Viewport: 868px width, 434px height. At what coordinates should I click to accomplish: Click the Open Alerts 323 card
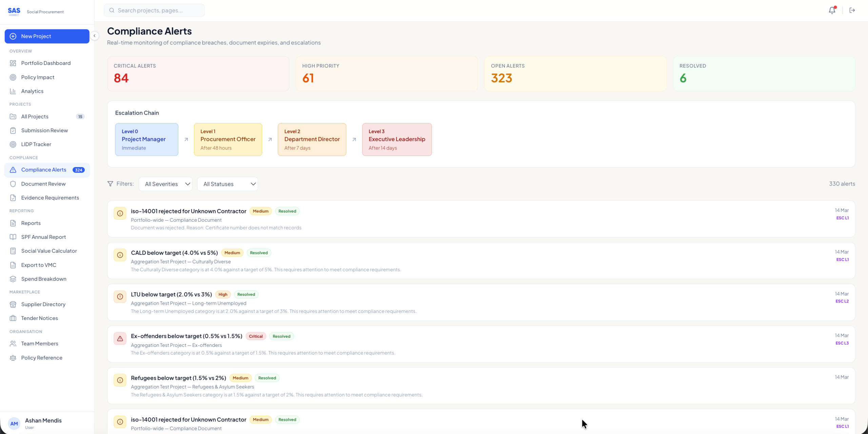[x=575, y=74]
